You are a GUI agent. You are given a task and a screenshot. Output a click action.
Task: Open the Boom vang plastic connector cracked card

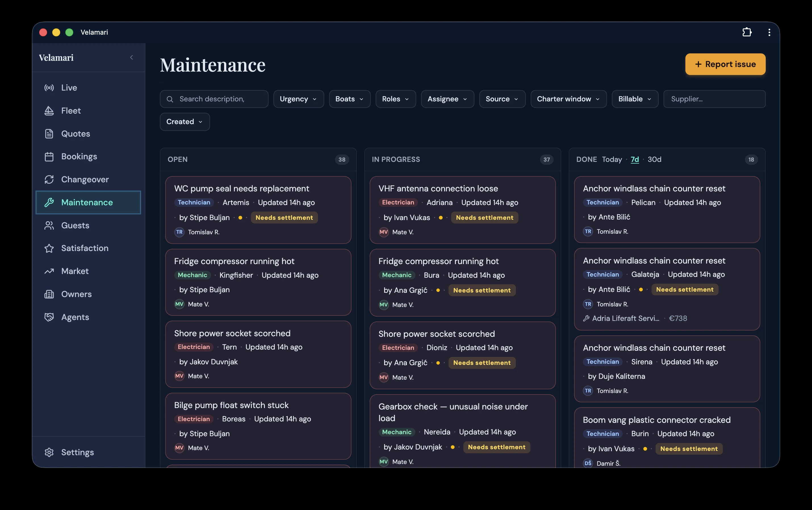click(667, 438)
